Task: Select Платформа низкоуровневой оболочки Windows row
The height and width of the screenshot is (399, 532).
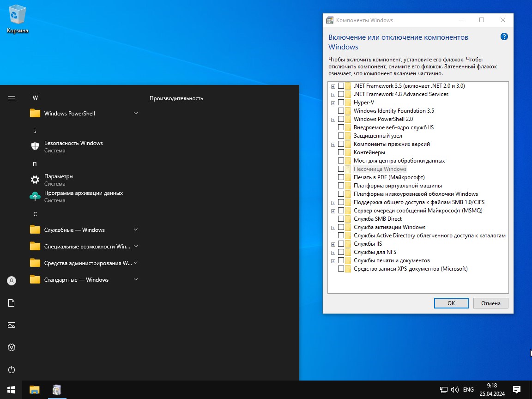Action: click(416, 194)
